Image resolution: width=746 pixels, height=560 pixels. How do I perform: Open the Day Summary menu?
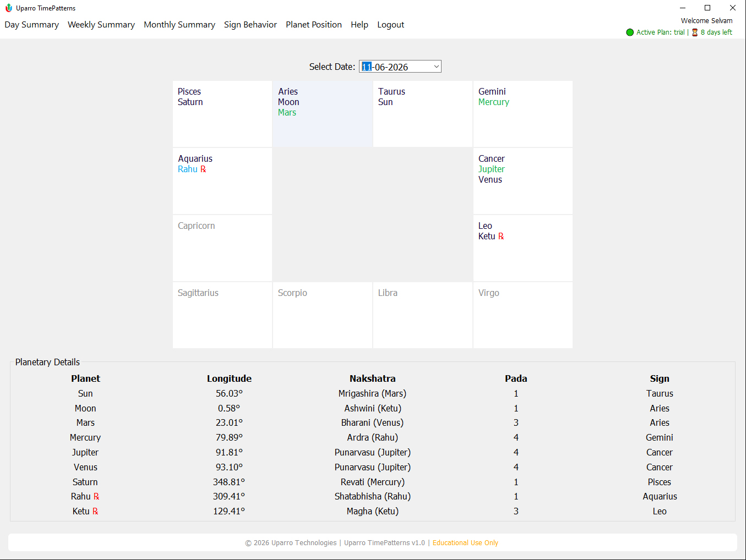[31, 25]
